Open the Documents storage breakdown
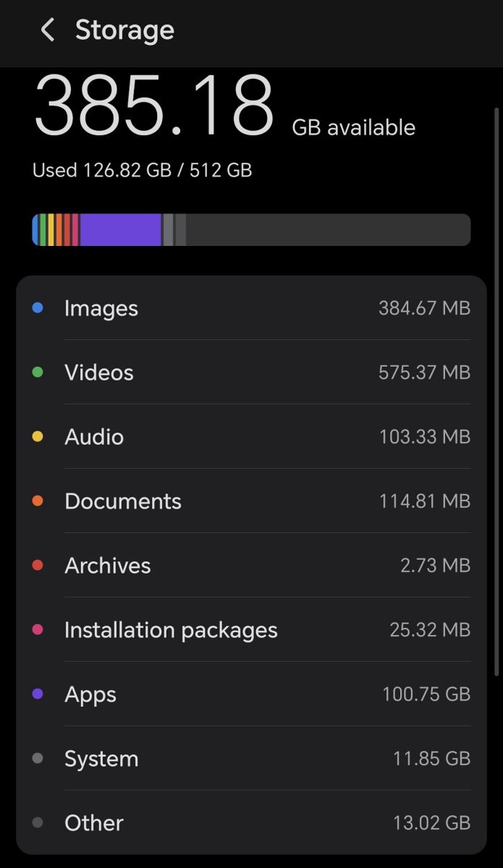This screenshot has width=503, height=868. tap(251, 501)
